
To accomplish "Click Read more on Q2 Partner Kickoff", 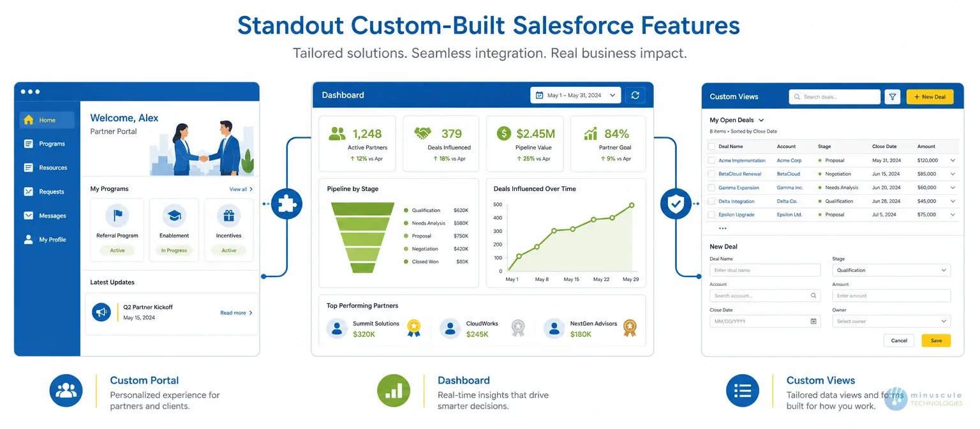I will (x=237, y=313).
